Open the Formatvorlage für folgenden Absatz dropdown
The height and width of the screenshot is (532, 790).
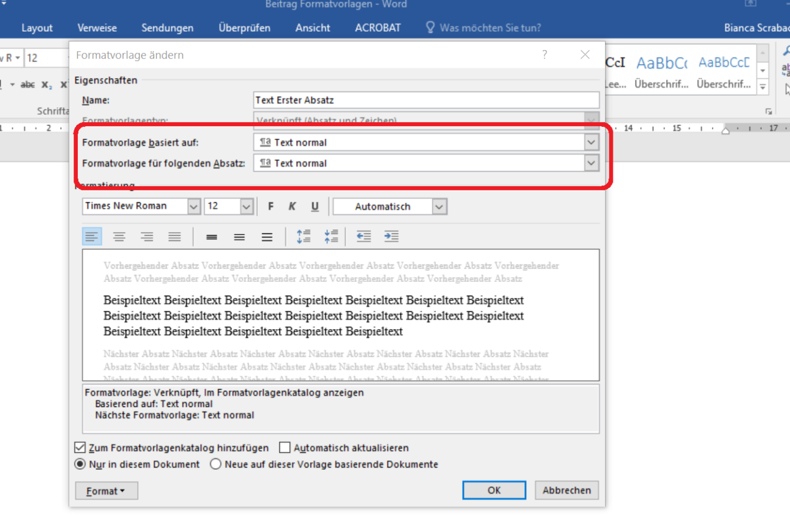point(591,163)
